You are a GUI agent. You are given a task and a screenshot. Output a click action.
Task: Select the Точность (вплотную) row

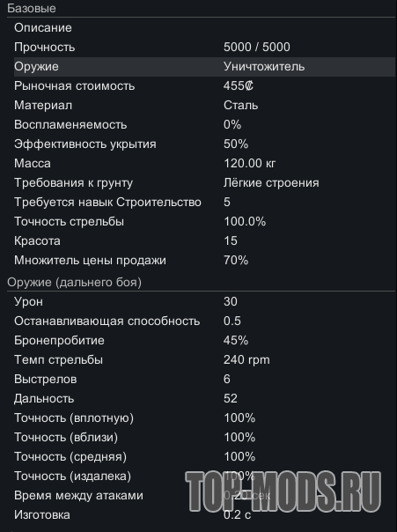(204, 418)
